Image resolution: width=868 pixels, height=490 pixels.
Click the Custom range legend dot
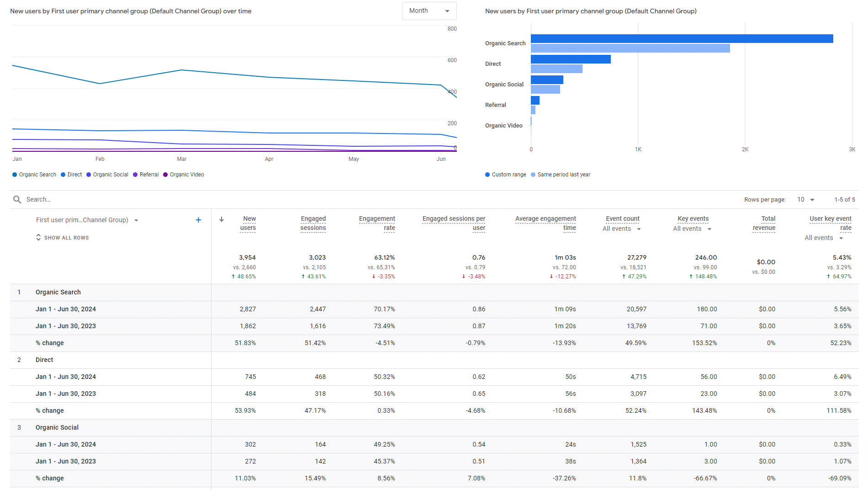(x=487, y=175)
